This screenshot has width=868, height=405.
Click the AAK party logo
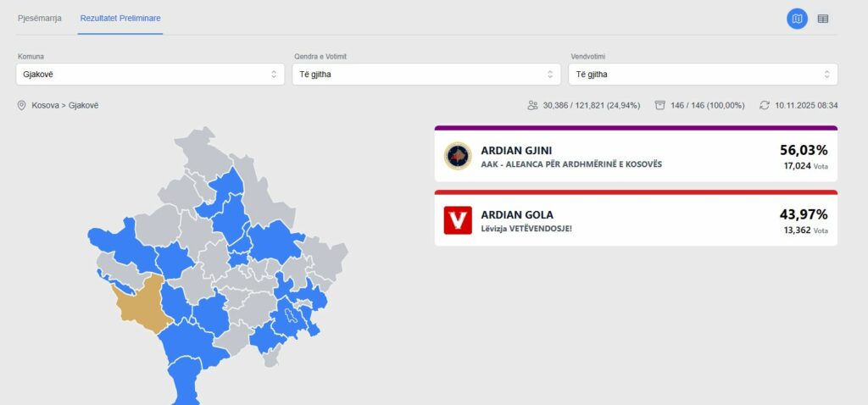458,156
